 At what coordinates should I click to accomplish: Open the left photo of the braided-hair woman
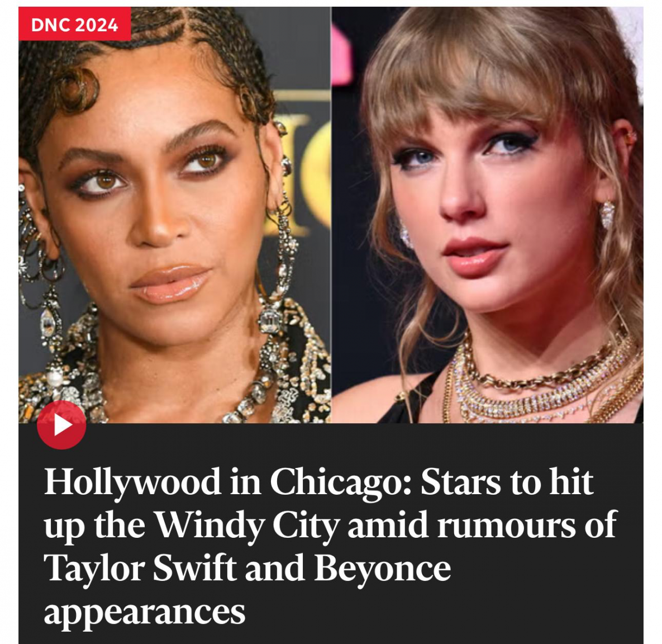tap(175, 215)
